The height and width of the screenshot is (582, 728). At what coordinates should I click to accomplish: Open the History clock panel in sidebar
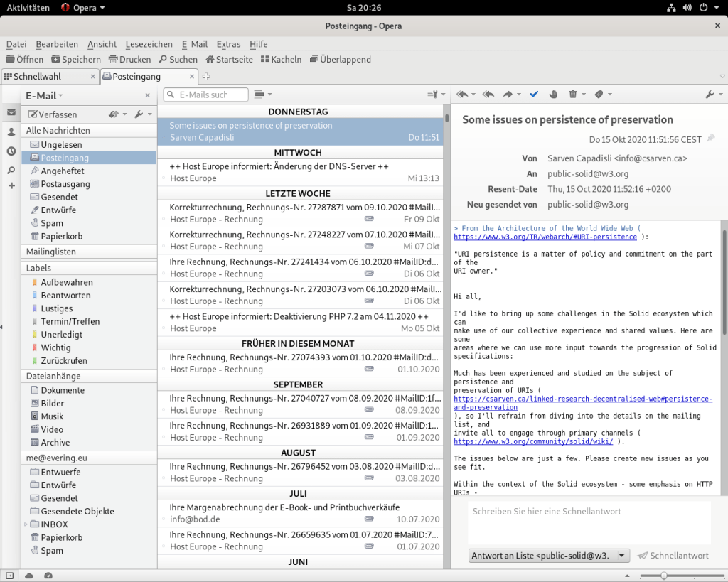pyautogui.click(x=11, y=151)
